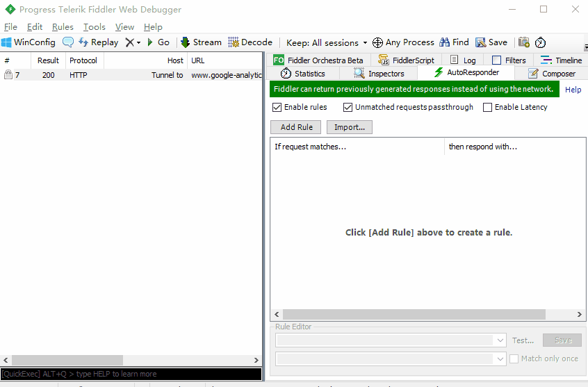Click the session list horizontal scrollbar thumb
588x387 pixels.
67,360
